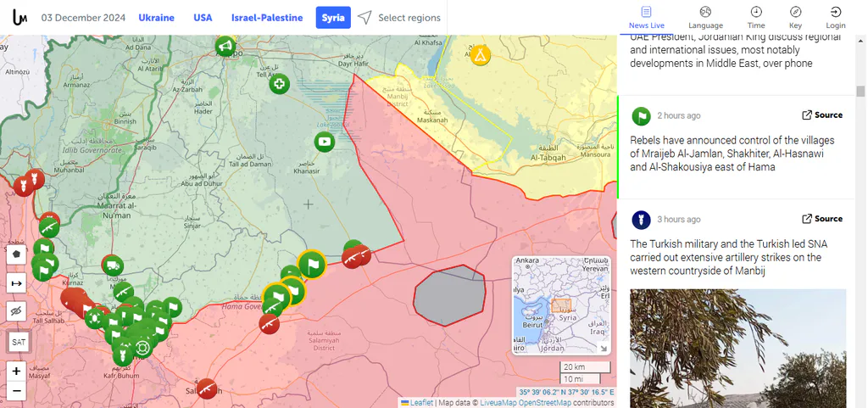Open the OpenStreetMap contributors link
868x408 pixels.
pos(547,402)
